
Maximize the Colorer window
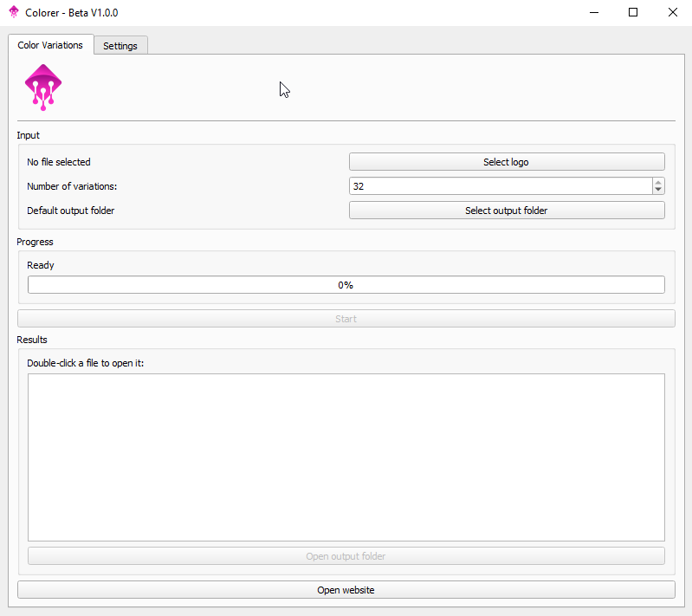tap(633, 13)
